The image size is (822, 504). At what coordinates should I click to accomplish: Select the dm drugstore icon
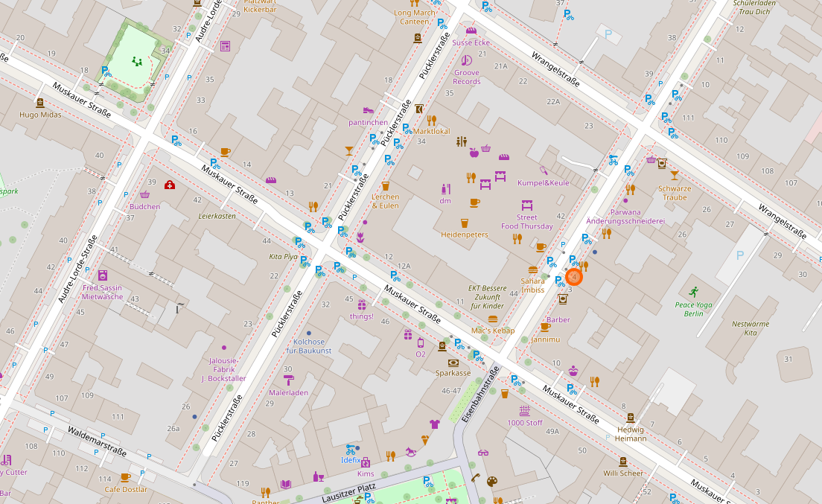pyautogui.click(x=445, y=189)
